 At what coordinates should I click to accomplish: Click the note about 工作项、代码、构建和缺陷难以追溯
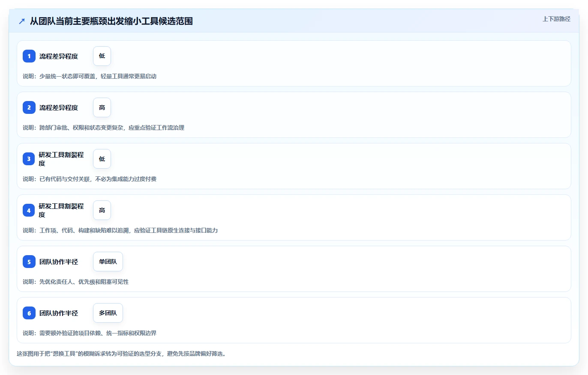[x=120, y=230]
